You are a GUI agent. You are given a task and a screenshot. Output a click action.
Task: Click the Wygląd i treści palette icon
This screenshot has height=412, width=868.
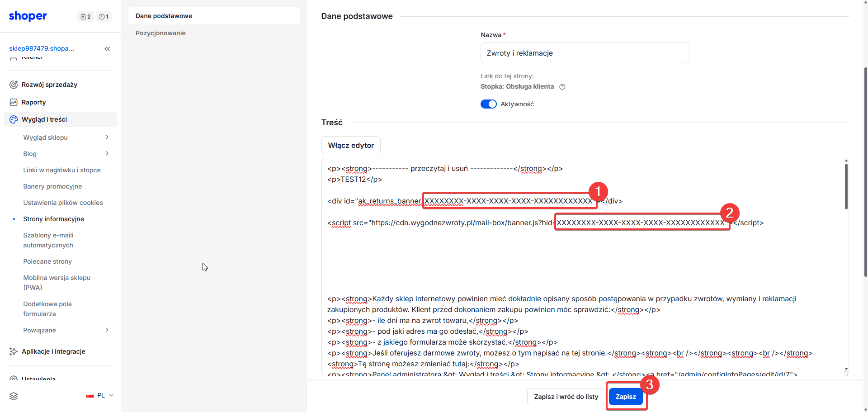pyautogui.click(x=14, y=119)
